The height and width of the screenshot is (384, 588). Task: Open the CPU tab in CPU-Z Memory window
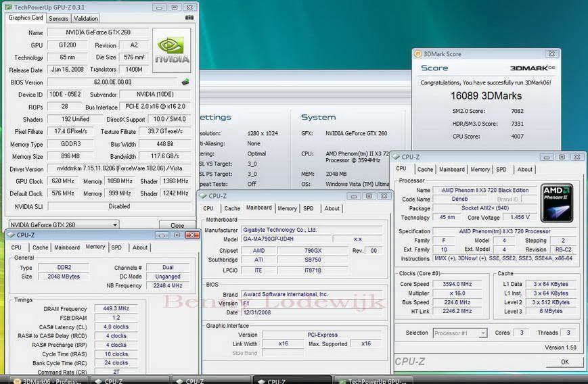(x=16, y=247)
